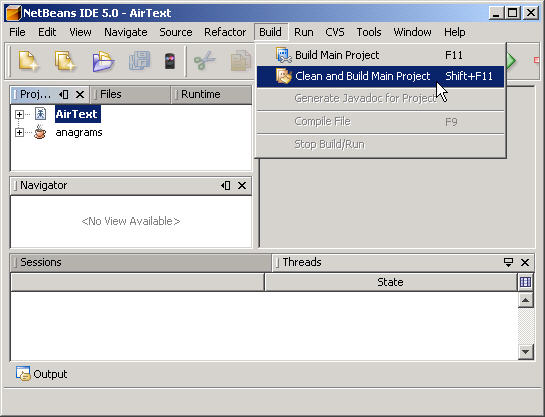Click the Open Project folder icon
The width and height of the screenshot is (545, 417).
tap(103, 61)
